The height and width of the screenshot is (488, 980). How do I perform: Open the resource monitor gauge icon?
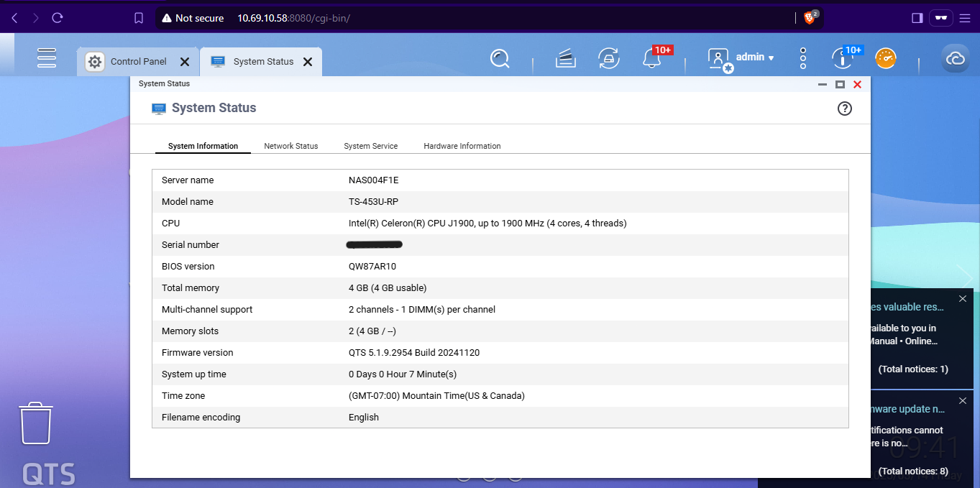[x=886, y=58]
